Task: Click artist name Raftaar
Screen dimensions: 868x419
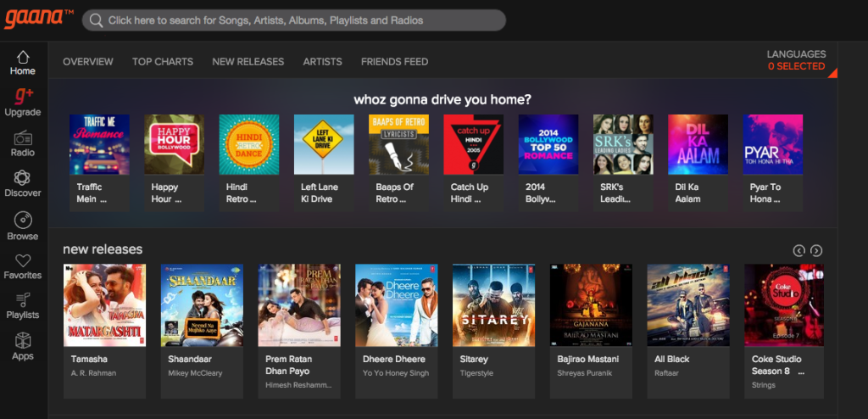Action: coord(666,373)
